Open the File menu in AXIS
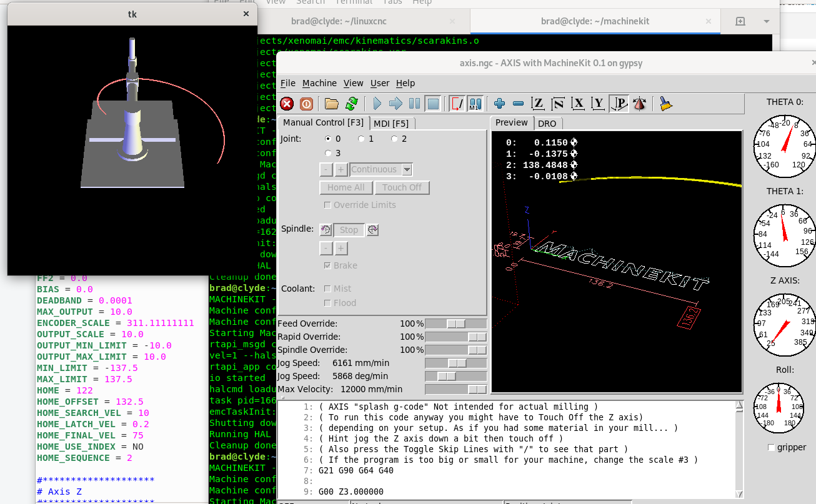816x504 pixels. 288,83
